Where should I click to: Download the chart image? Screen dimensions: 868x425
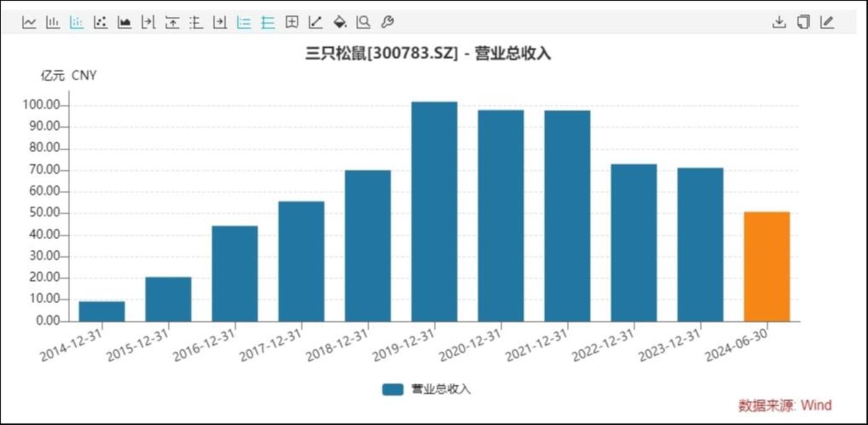tap(779, 22)
